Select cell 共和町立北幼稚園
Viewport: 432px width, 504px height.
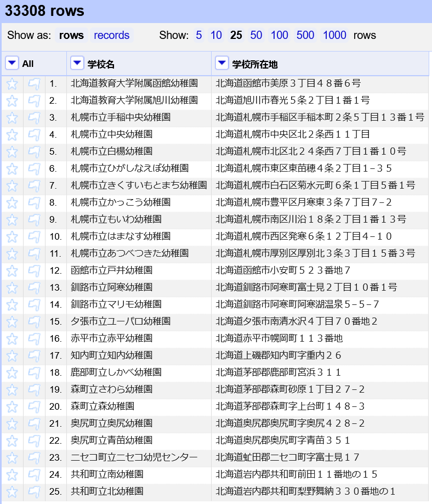point(139,492)
